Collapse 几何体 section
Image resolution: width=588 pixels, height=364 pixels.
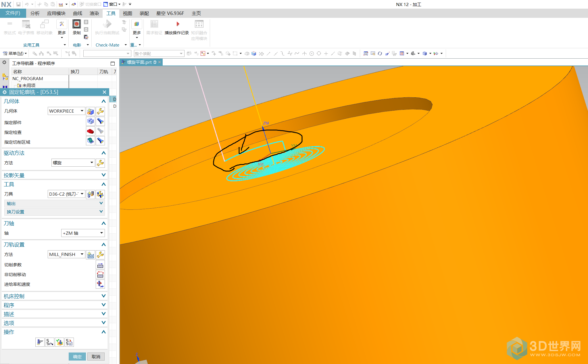[x=55, y=101]
